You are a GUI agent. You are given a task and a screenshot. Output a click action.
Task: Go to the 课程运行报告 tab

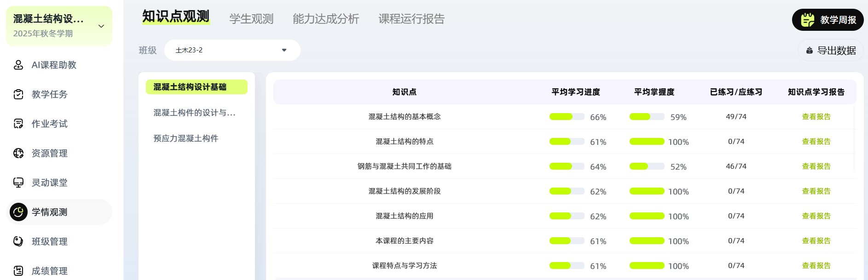pyautogui.click(x=411, y=19)
